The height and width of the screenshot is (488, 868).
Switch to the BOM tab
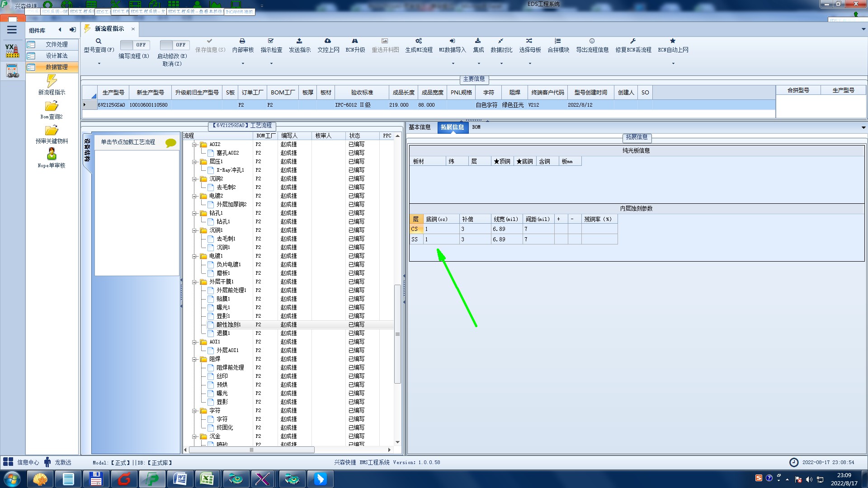[476, 127]
